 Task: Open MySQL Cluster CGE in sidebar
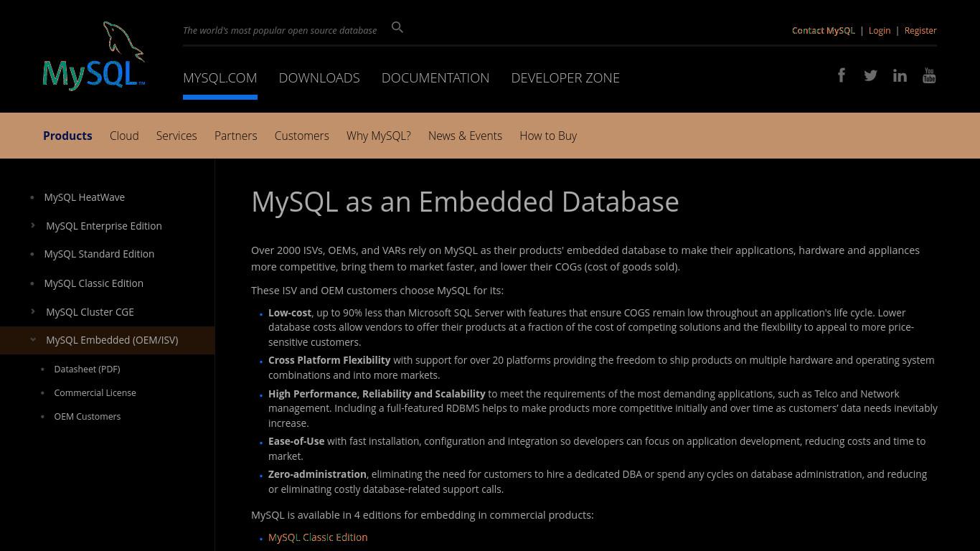[x=90, y=311]
